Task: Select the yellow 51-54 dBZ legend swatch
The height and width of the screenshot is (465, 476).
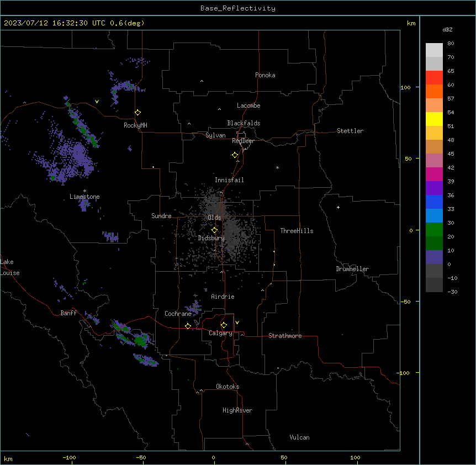Action: 434,119
